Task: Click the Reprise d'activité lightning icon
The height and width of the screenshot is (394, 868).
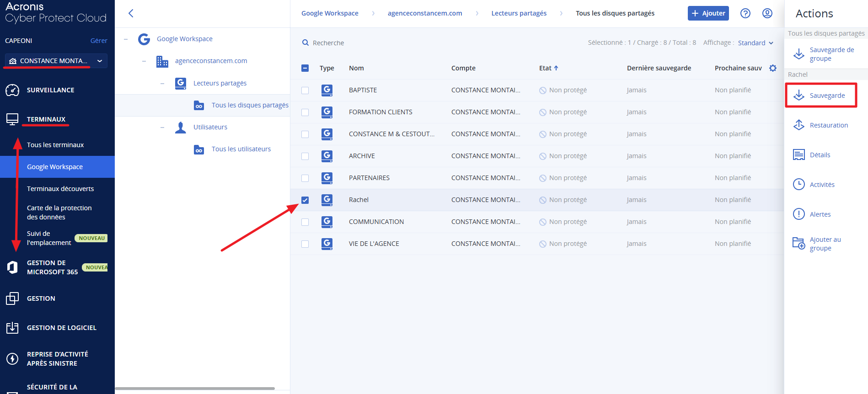Action: [x=12, y=359]
